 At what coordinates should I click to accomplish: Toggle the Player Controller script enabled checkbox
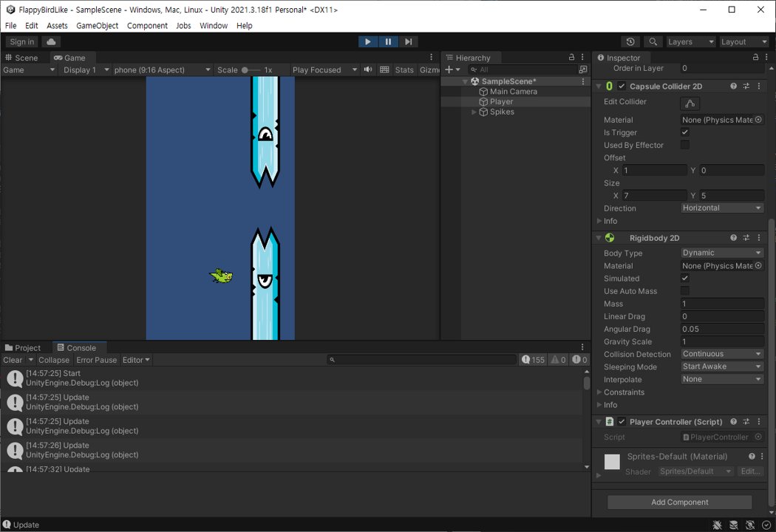(622, 422)
